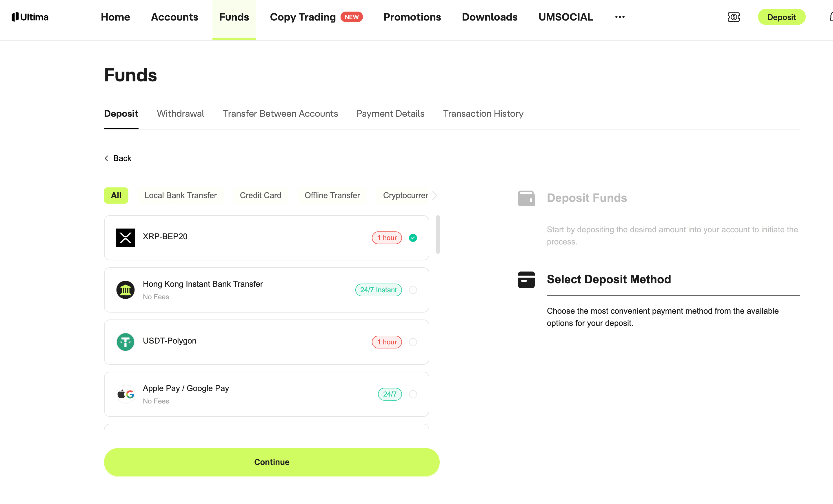Open the Transaction History tab
This screenshot has height=504, width=833.
pos(483,114)
